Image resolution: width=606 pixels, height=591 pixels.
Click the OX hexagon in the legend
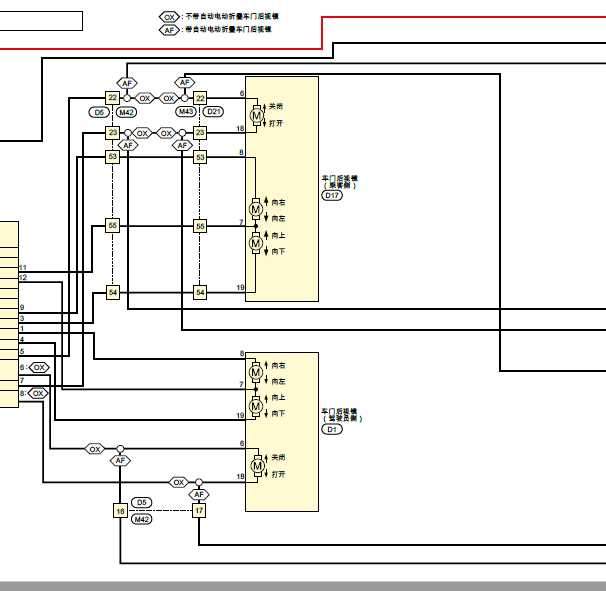(x=169, y=17)
